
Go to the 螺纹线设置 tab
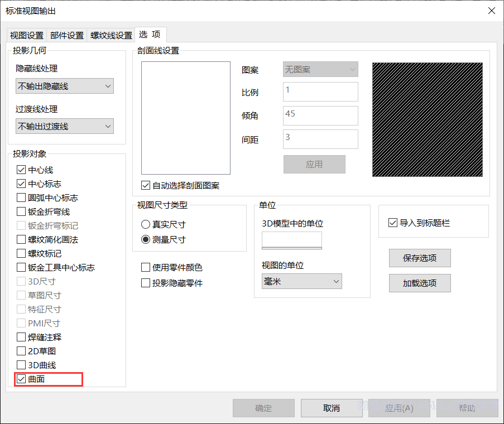tap(111, 35)
